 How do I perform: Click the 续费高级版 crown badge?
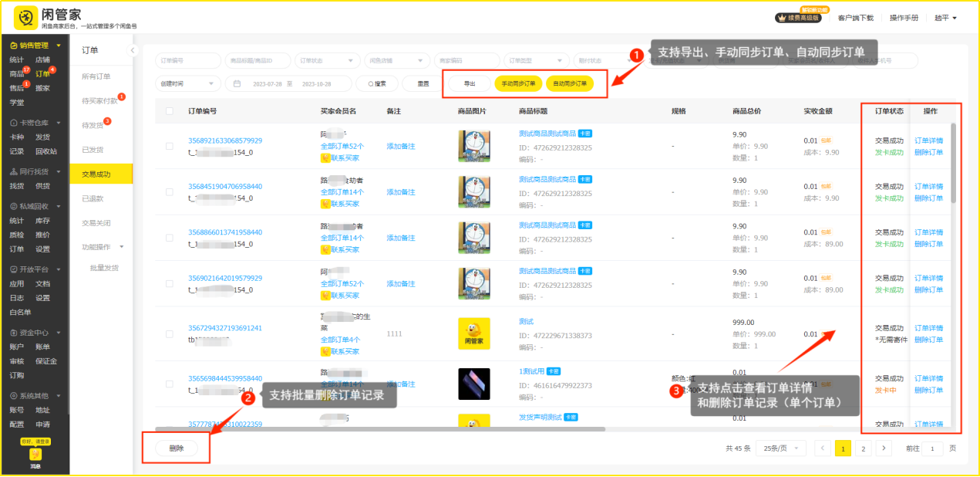click(x=798, y=18)
